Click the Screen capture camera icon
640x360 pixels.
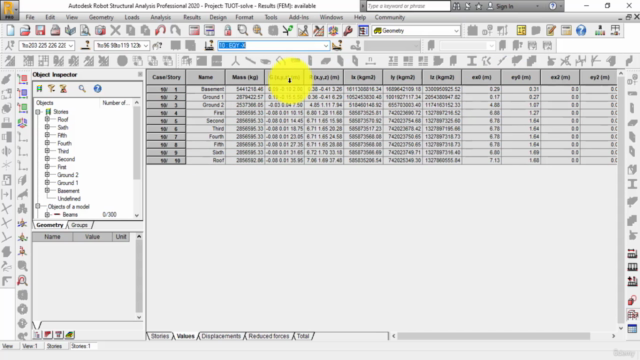click(x=100, y=31)
